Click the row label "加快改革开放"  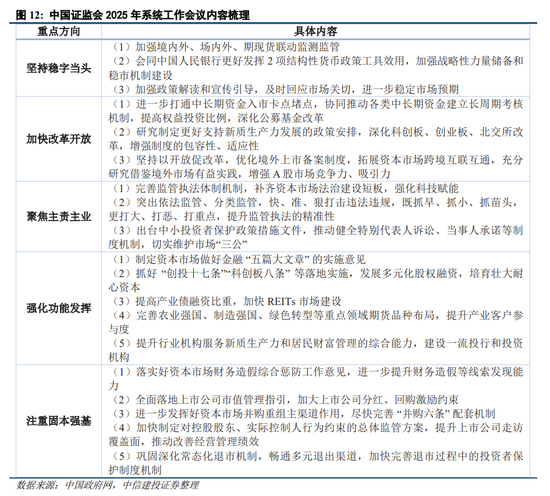pyautogui.click(x=59, y=139)
